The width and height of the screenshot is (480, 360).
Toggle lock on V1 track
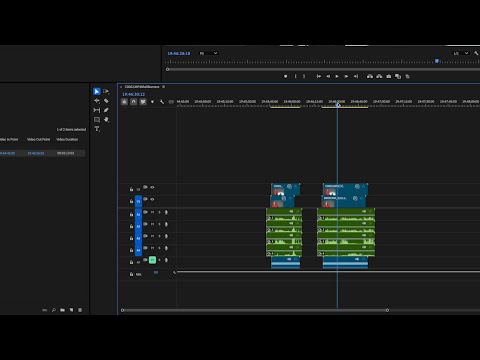tap(131, 201)
